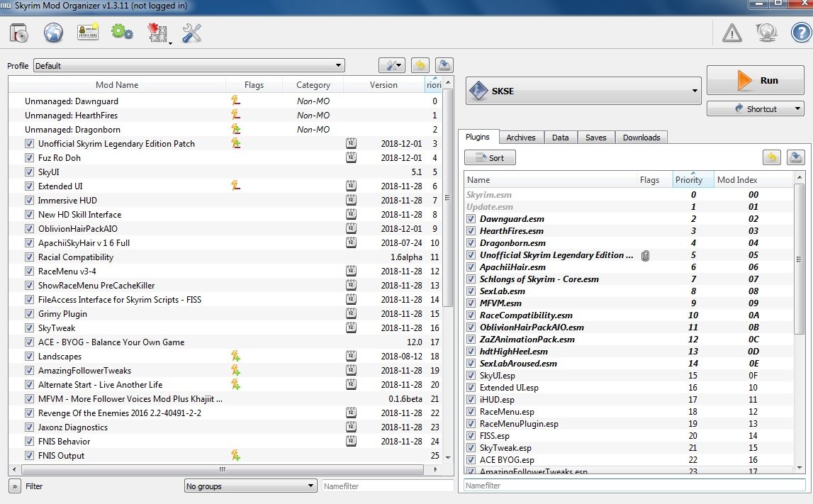Click the Sort plugins button
Image resolution: width=813 pixels, height=504 pixels.
490,158
